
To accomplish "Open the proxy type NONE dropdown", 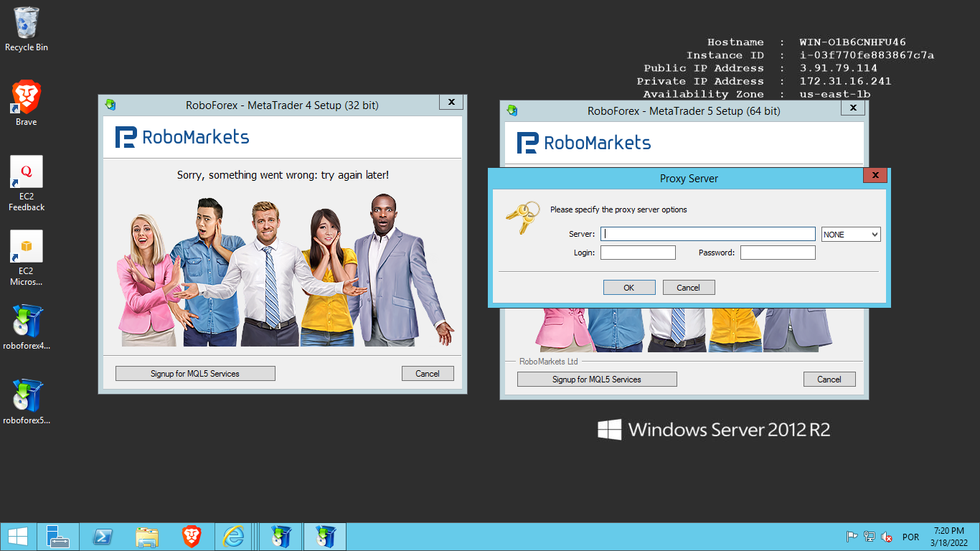I will [x=851, y=235].
